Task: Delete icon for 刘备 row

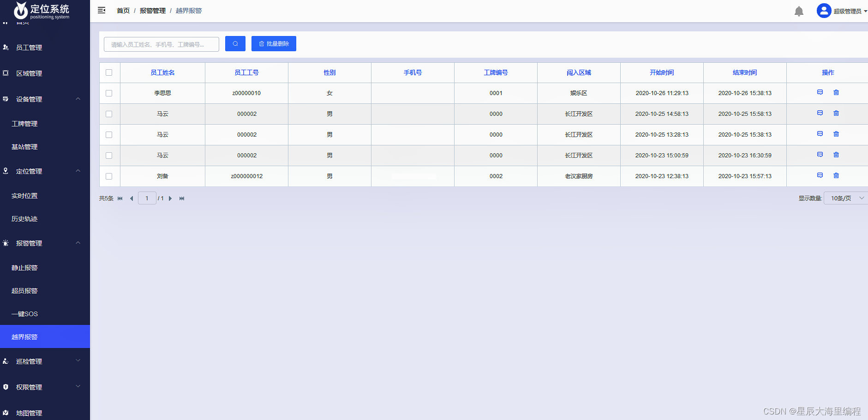Action: pyautogui.click(x=836, y=175)
